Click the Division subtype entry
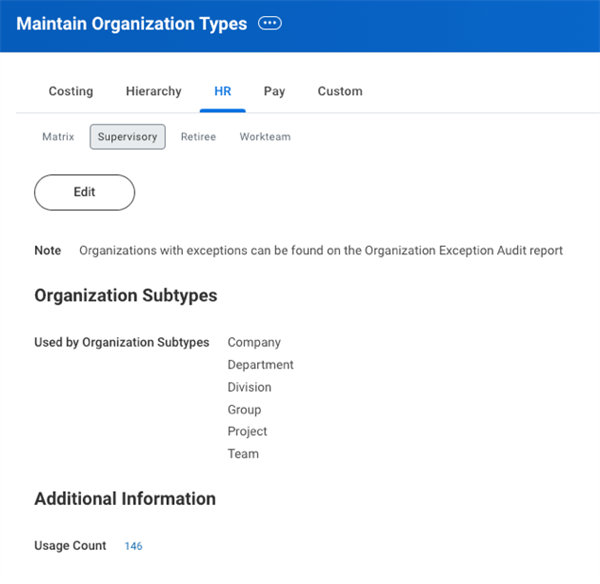This screenshot has width=600, height=584. pos(249,387)
